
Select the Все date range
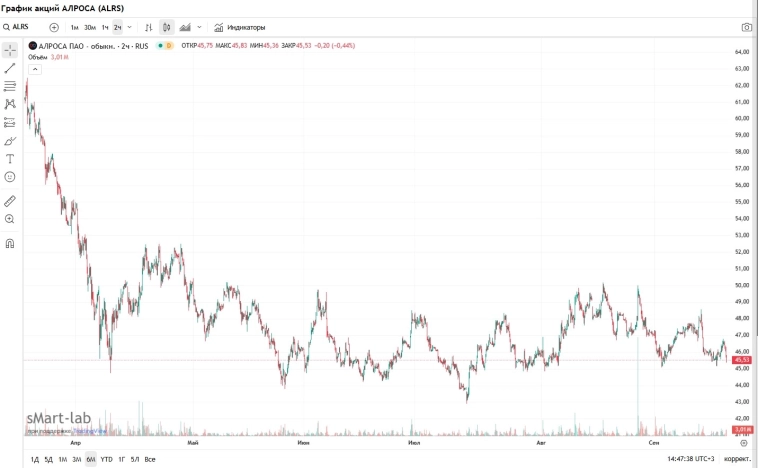click(150, 459)
